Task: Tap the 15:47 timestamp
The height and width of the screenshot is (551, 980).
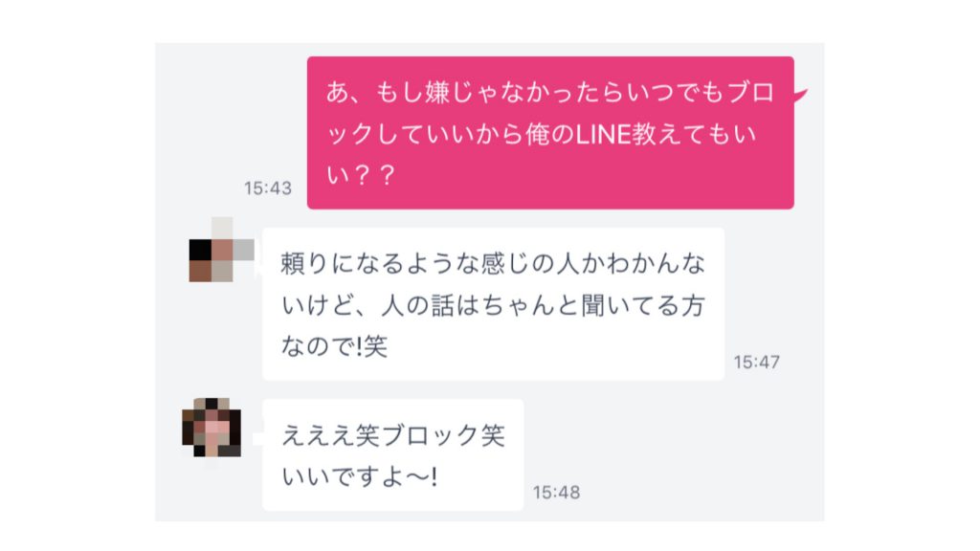Action: tap(756, 362)
